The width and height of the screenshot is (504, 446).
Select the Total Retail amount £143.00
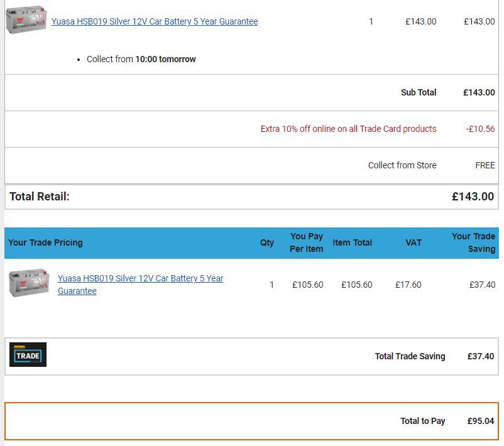pyautogui.click(x=473, y=197)
